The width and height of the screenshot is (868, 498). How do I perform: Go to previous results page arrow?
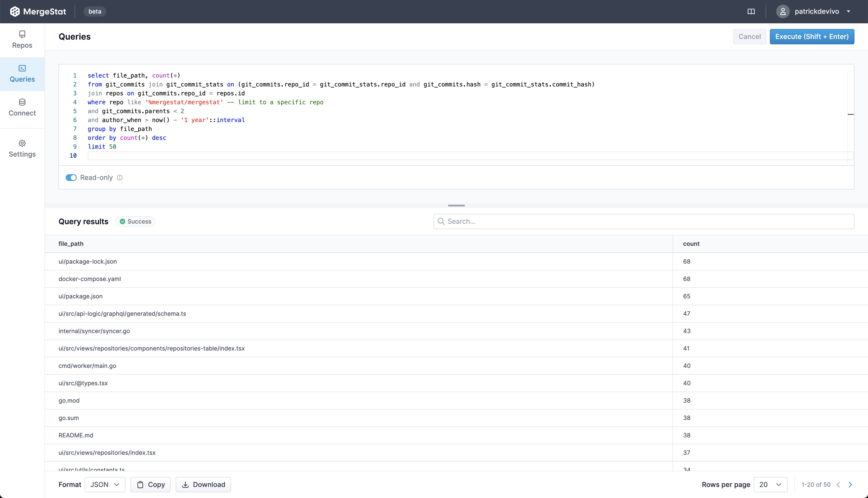[x=838, y=485]
